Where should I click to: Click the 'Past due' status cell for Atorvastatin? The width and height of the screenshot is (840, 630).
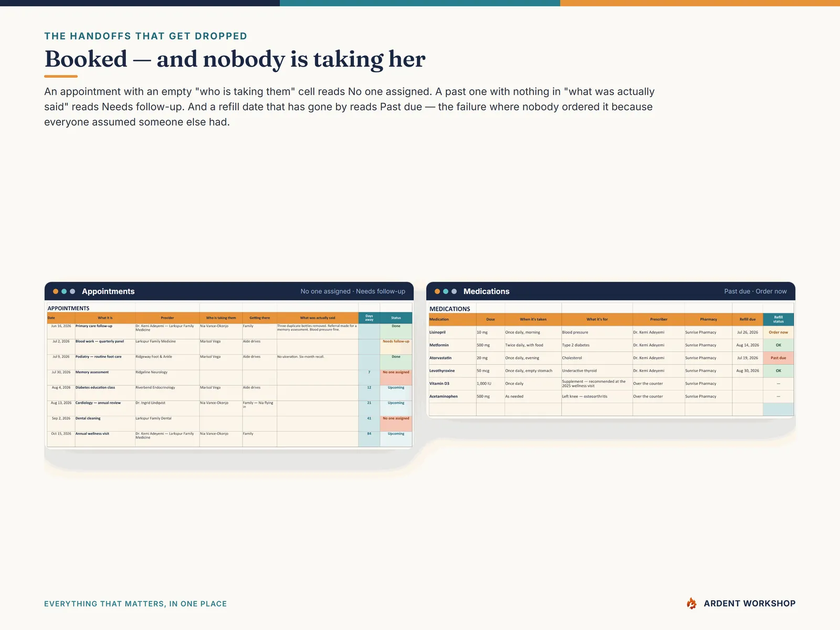779,358
